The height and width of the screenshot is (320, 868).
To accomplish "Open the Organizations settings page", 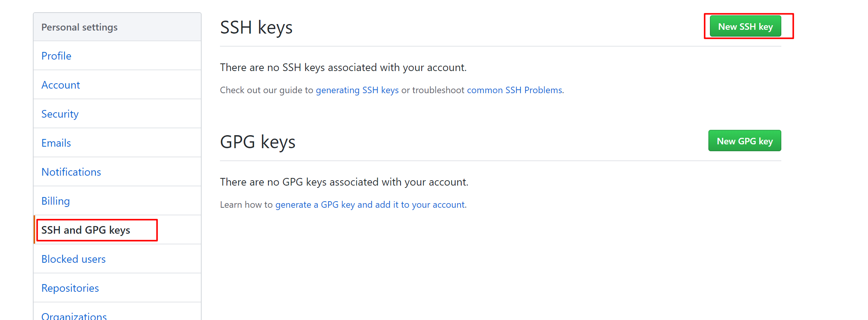I will 74,315.
